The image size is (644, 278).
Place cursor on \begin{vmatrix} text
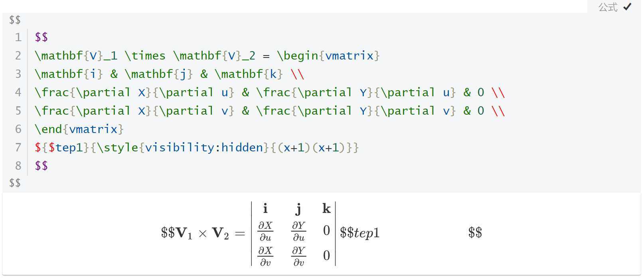point(328,56)
